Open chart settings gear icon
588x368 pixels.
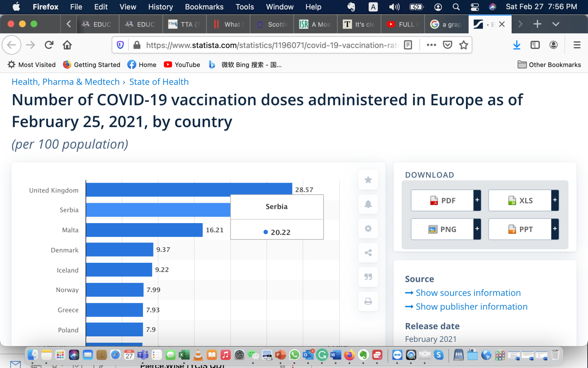(x=368, y=228)
